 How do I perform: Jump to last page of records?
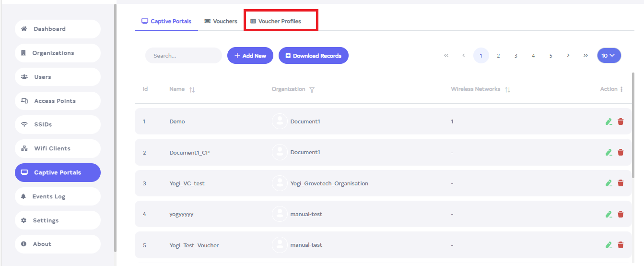585,56
